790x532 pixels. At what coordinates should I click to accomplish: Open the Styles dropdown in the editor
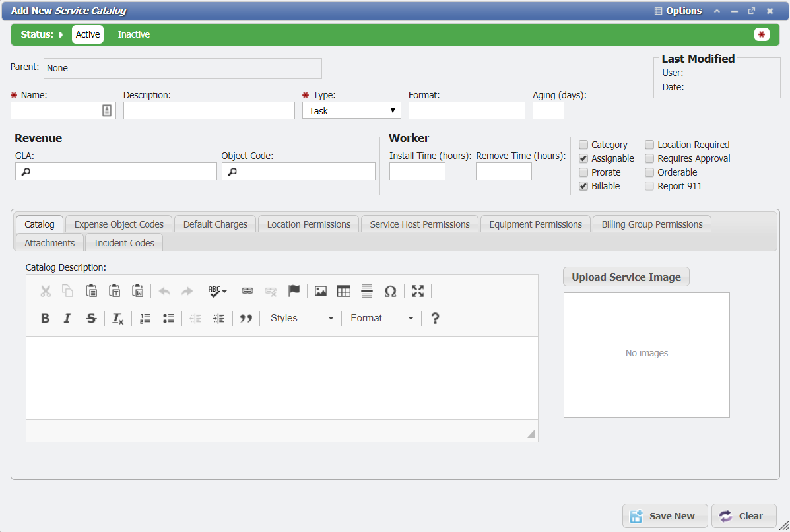point(300,318)
